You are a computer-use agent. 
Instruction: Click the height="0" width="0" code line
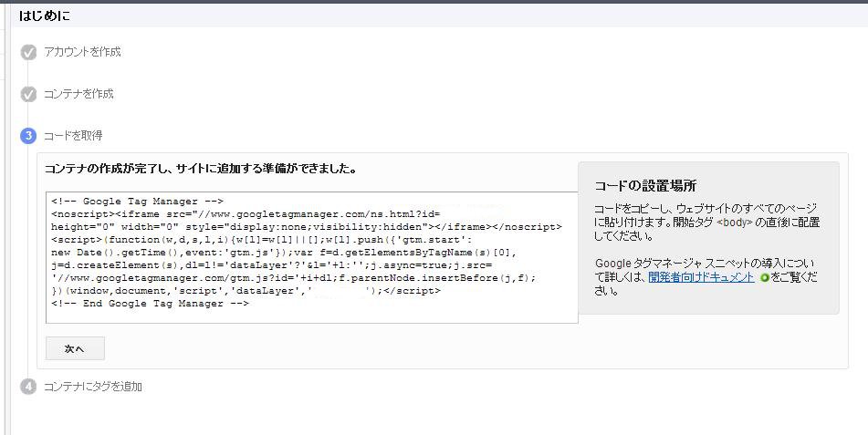coord(306,227)
